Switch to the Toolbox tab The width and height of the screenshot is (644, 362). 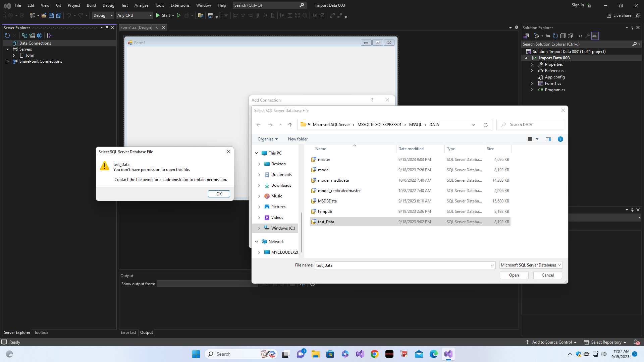tap(41, 333)
